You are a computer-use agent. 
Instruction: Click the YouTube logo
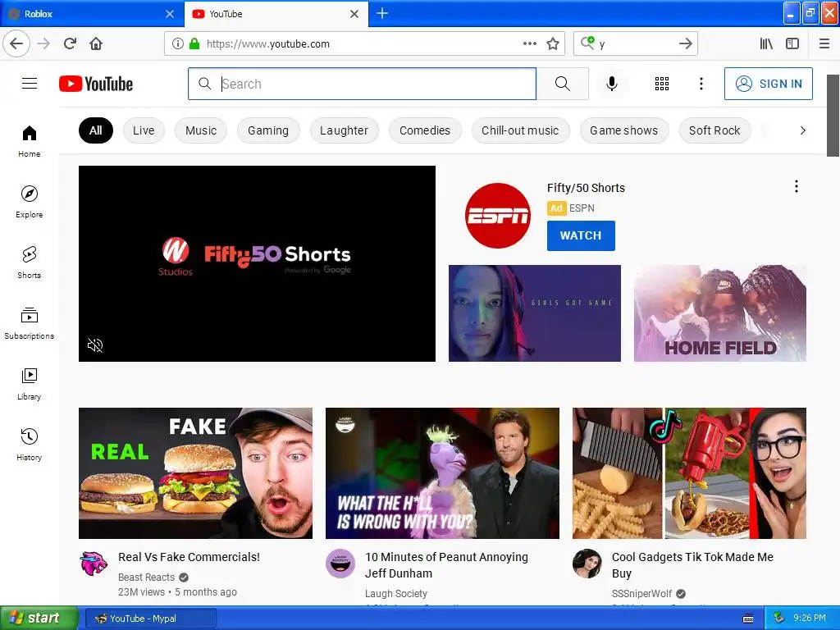(x=96, y=84)
